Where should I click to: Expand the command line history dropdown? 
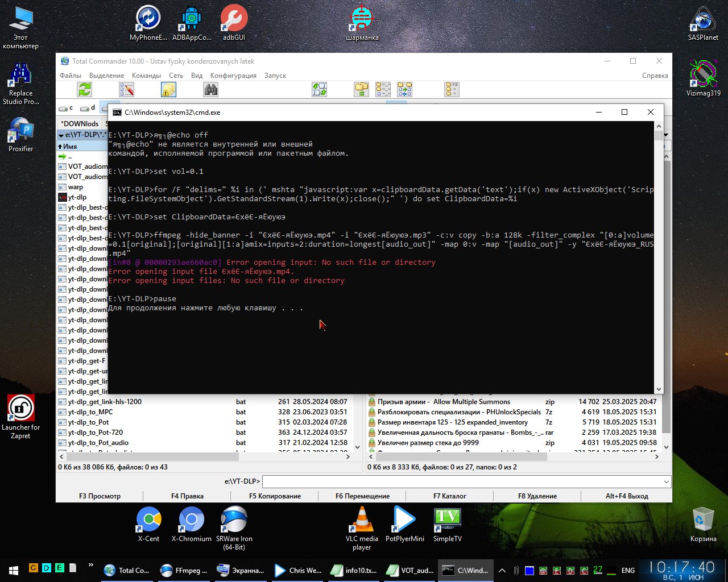[x=666, y=481]
